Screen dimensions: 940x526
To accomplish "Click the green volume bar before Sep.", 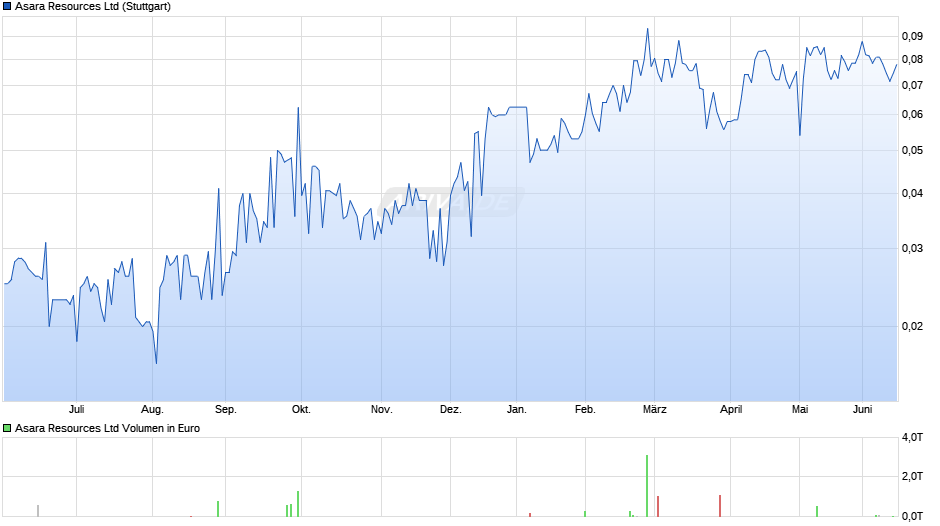I will [x=218, y=509].
